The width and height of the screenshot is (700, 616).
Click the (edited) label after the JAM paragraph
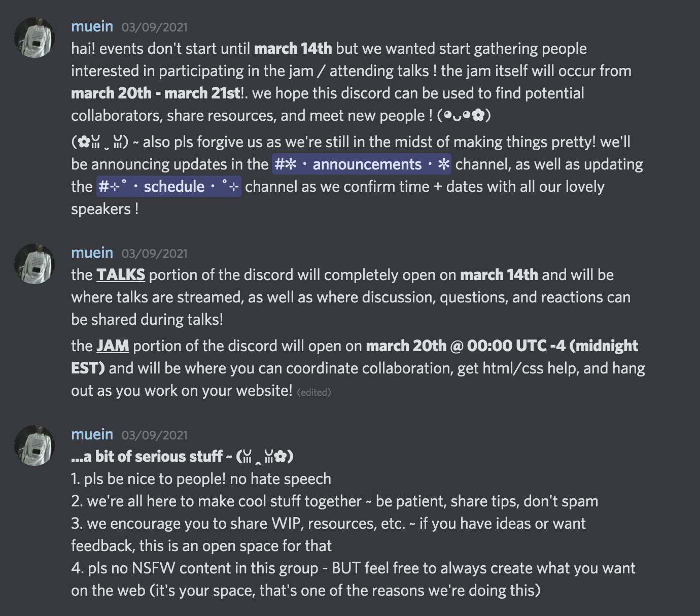(314, 392)
